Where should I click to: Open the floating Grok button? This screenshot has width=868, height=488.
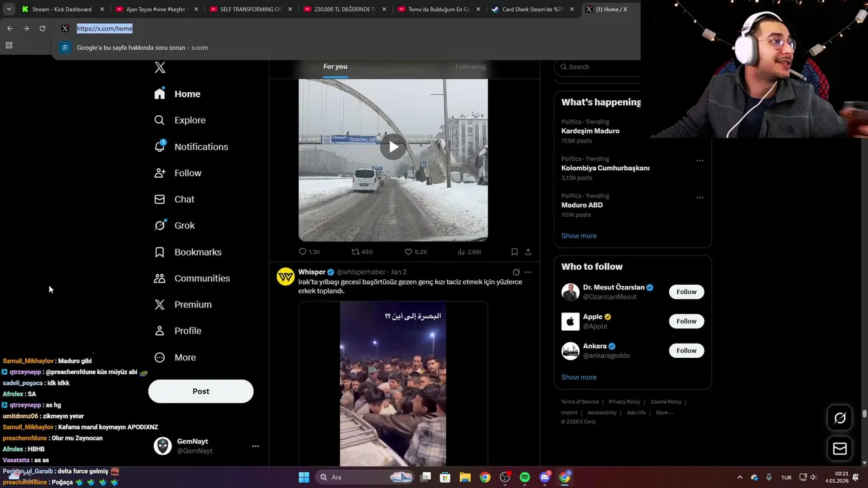840,418
